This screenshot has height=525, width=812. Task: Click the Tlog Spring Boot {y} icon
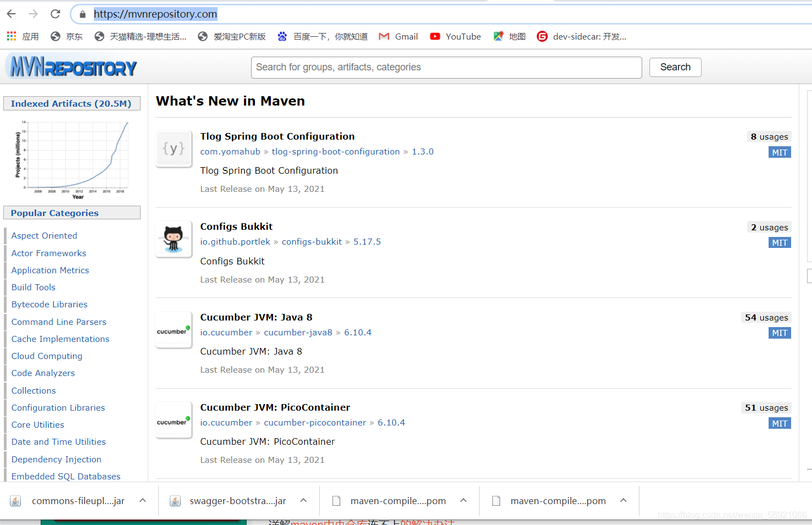(174, 148)
